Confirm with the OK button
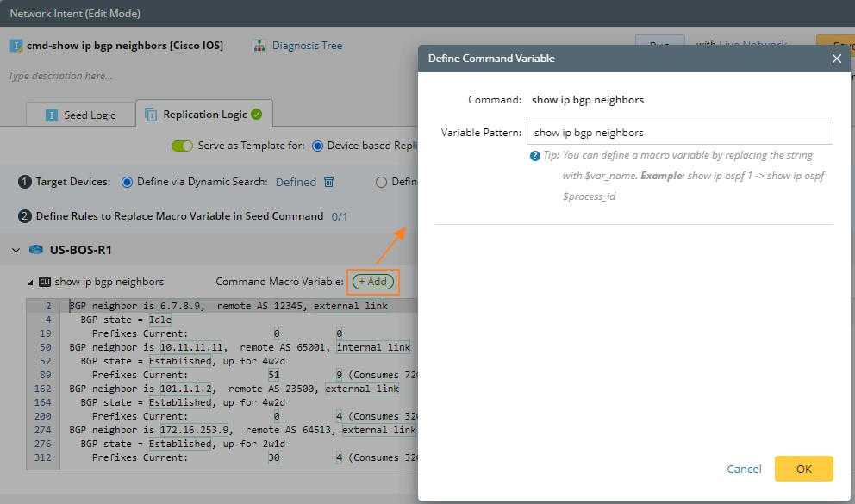 (x=804, y=470)
